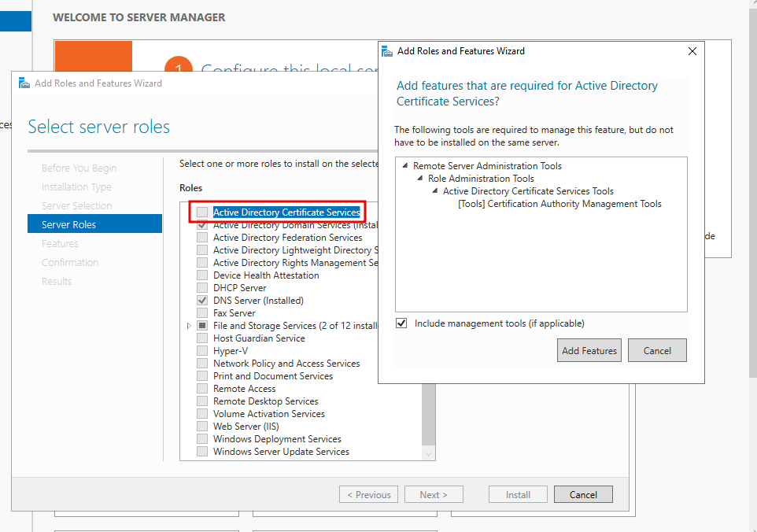Click Welcome to Server Manager heading
The image size is (757, 532).
click(139, 17)
